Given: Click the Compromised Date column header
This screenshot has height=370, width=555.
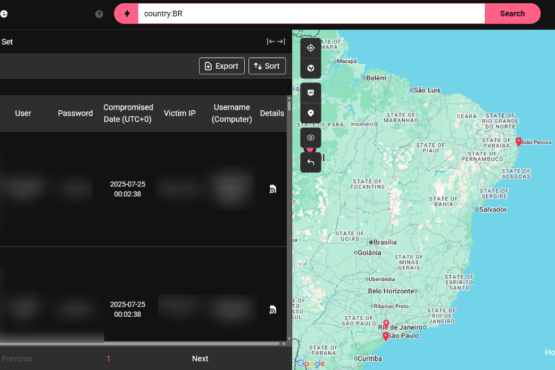Looking at the screenshot, I should point(128,113).
